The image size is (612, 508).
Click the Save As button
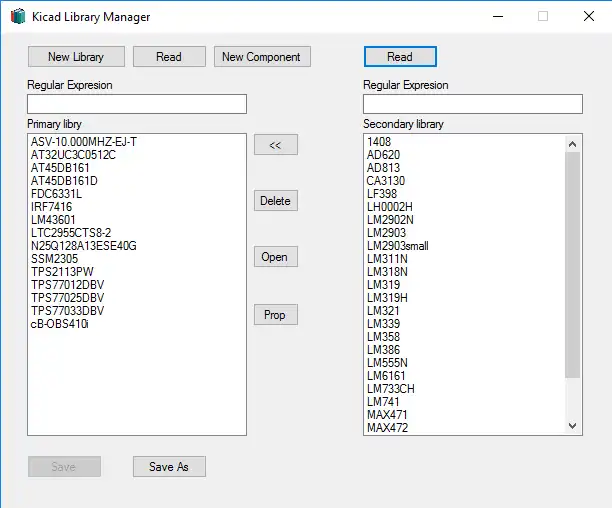click(x=169, y=466)
